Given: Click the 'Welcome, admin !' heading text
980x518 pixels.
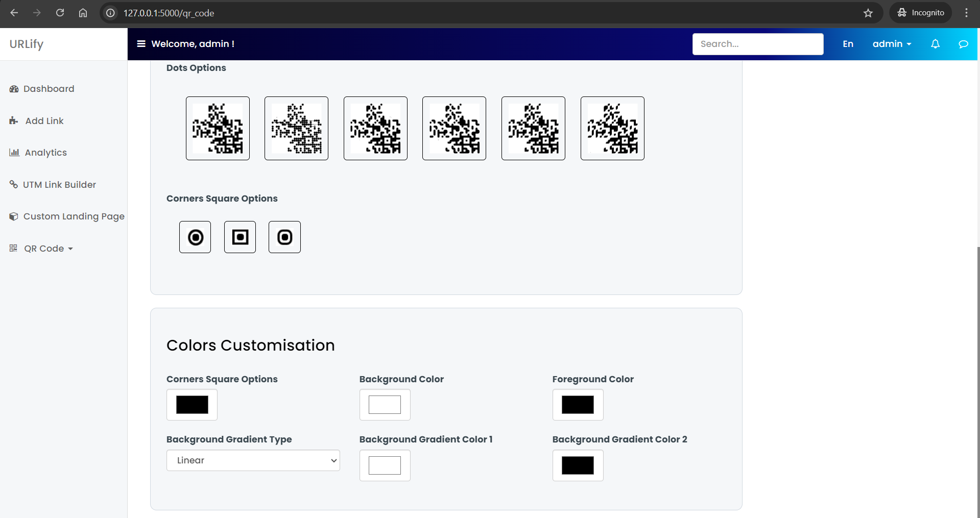Looking at the screenshot, I should [193, 44].
